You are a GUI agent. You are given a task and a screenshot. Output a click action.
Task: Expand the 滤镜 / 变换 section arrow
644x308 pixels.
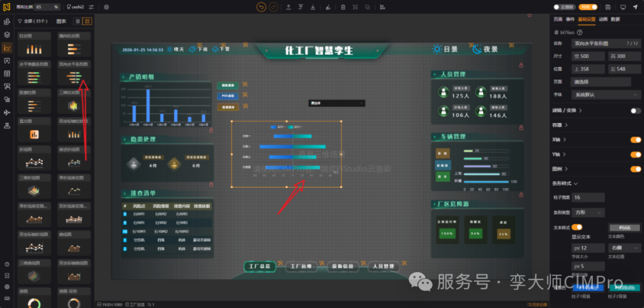(x=580, y=110)
